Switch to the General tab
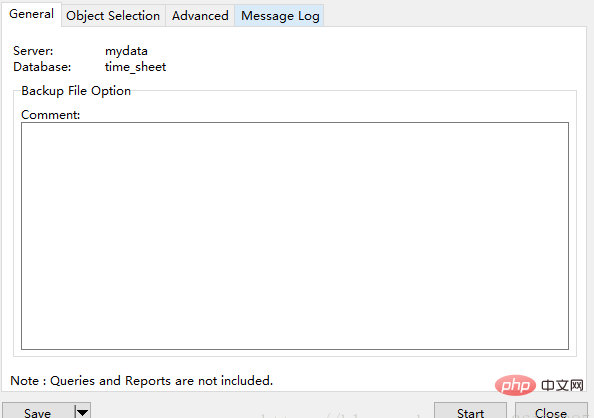 point(31,14)
